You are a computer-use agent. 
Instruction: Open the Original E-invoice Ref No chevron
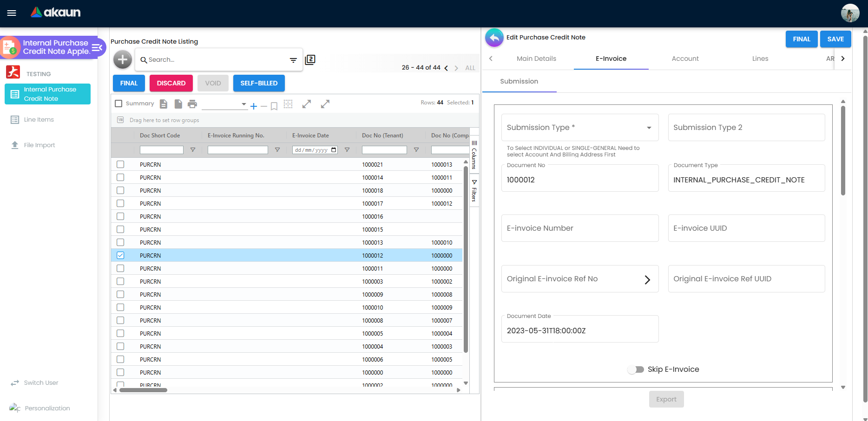(x=647, y=279)
